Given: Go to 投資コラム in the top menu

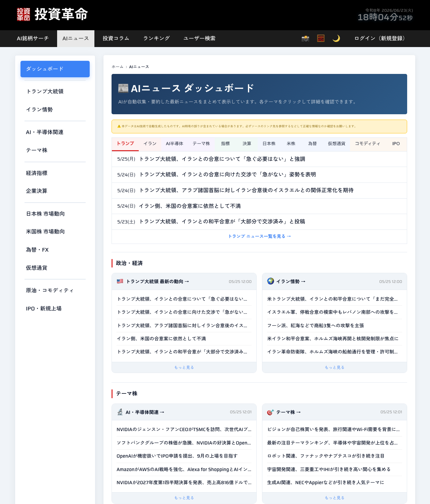Looking at the screenshot, I should [x=116, y=38].
